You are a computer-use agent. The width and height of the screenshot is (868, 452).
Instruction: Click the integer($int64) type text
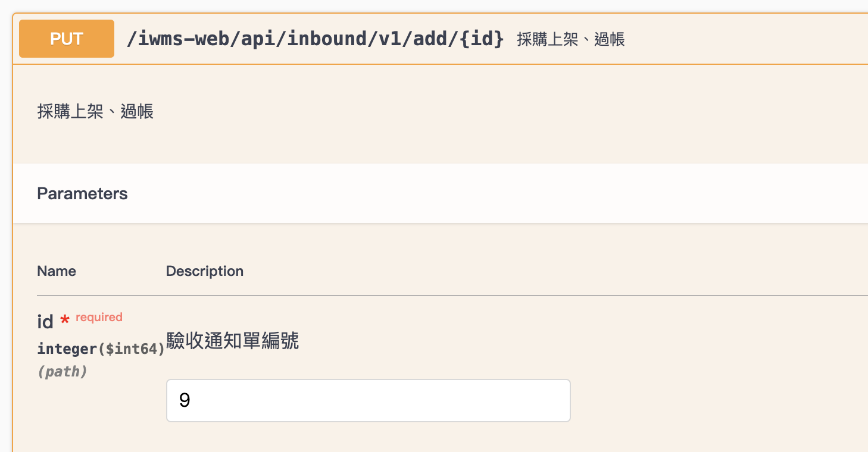tap(101, 349)
